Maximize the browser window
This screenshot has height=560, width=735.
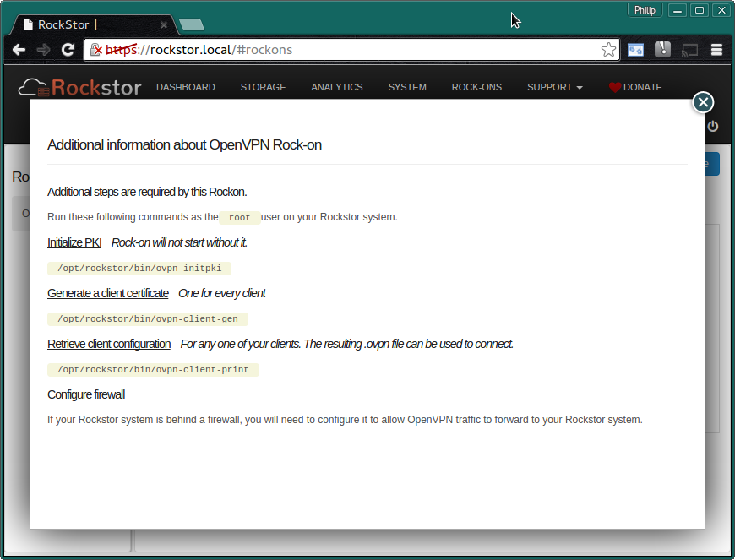[700, 10]
